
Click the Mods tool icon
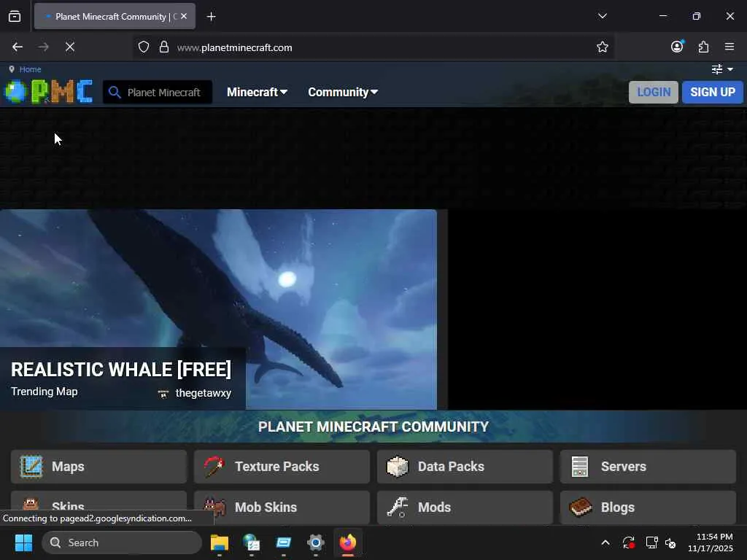click(x=398, y=507)
